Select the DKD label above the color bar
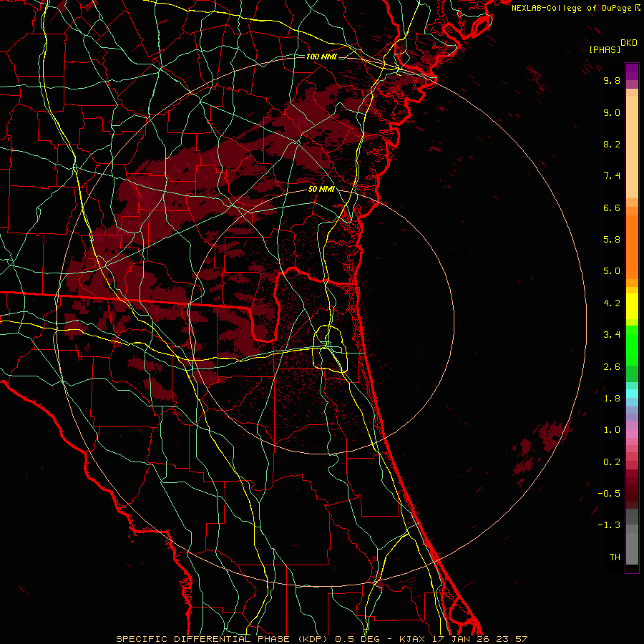 [x=629, y=43]
